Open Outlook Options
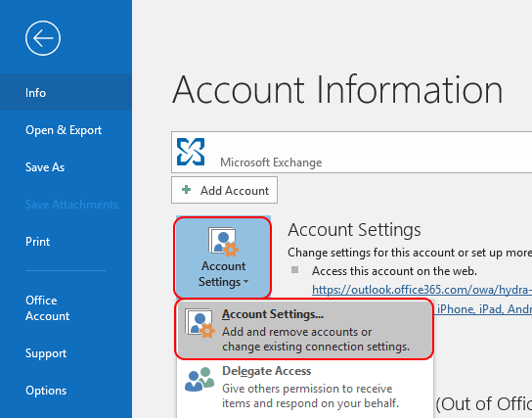The width and height of the screenshot is (532, 418). click(46, 391)
